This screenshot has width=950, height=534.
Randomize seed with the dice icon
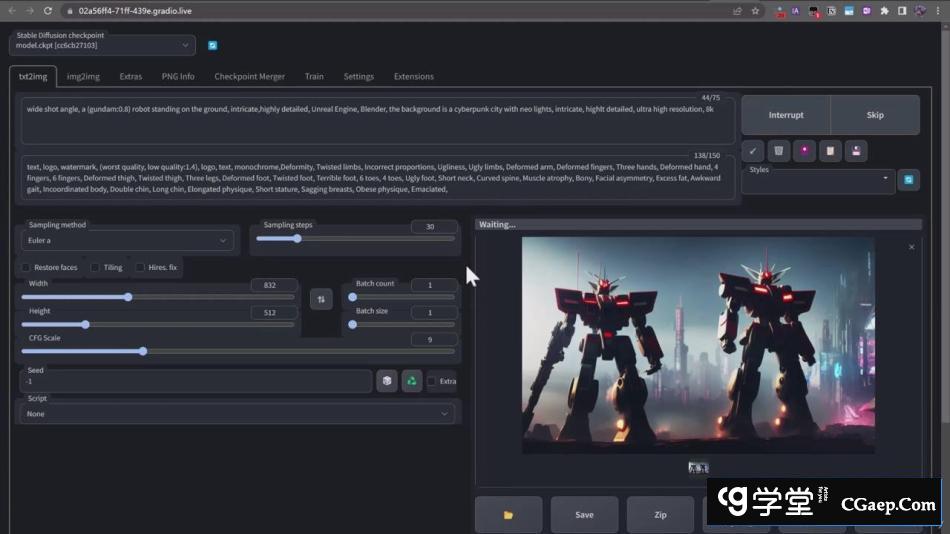(387, 381)
